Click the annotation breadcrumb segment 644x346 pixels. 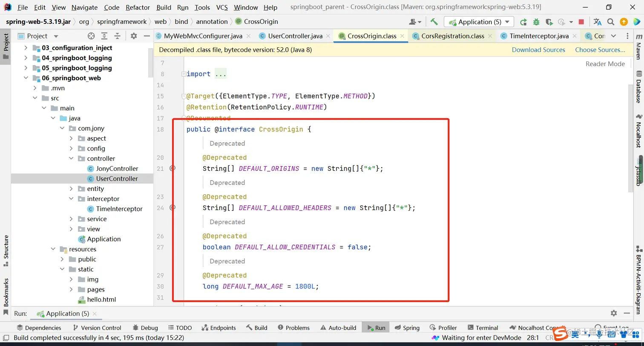(x=212, y=22)
